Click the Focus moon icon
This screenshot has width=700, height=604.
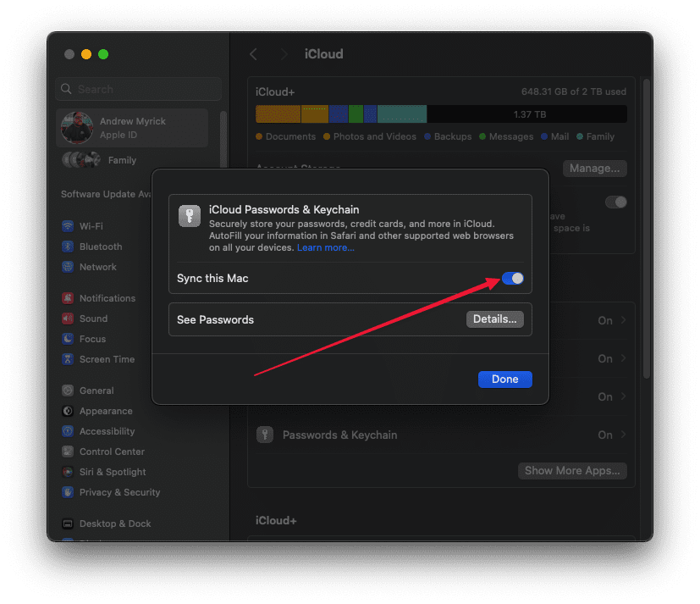click(68, 339)
